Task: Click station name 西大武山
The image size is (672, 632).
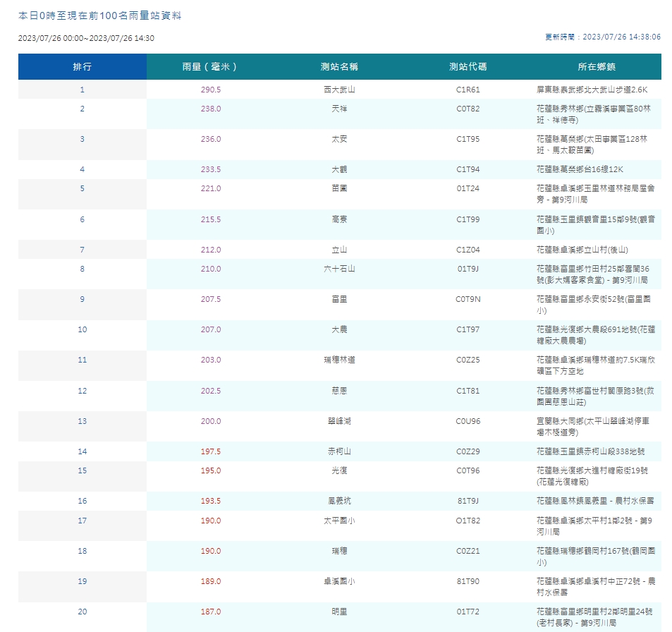Action: (x=339, y=90)
